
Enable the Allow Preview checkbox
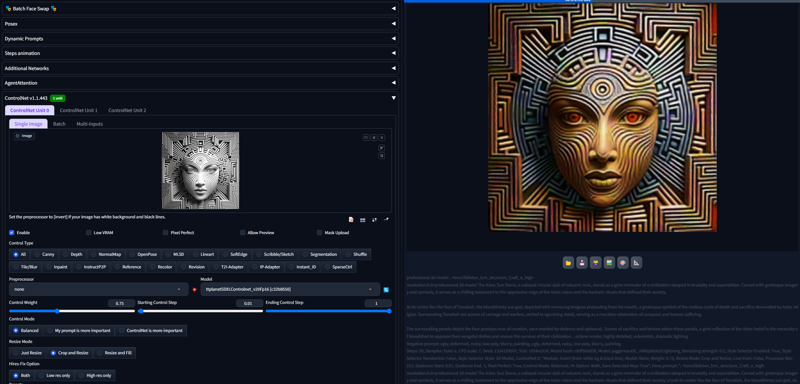(x=243, y=233)
